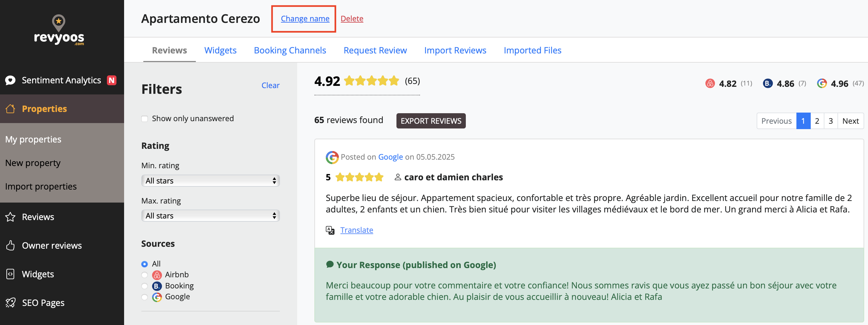The width and height of the screenshot is (868, 325).
Task: Enable Show only unanswered checkbox
Action: 144,119
